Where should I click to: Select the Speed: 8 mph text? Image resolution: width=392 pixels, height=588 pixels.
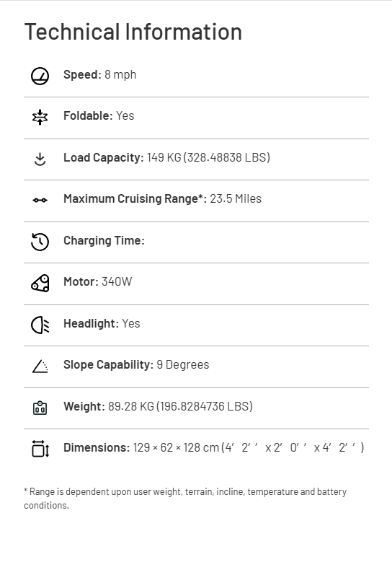click(x=100, y=74)
